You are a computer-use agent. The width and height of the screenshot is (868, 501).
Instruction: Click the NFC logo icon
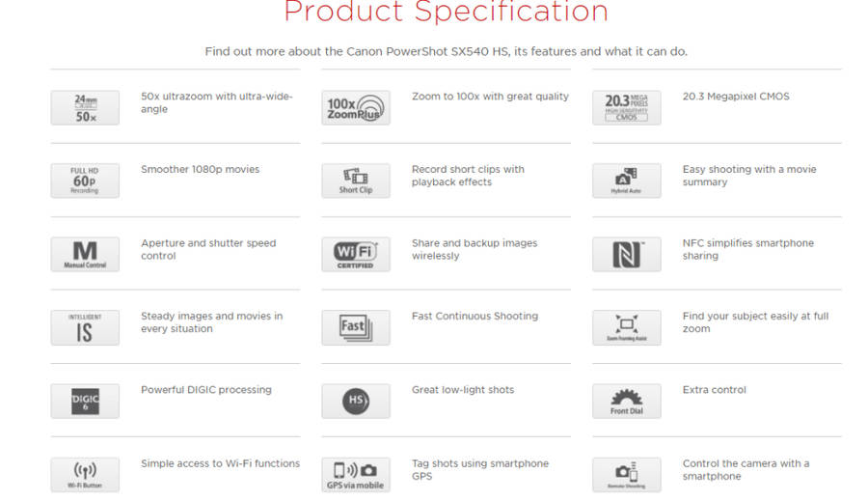pos(627,254)
